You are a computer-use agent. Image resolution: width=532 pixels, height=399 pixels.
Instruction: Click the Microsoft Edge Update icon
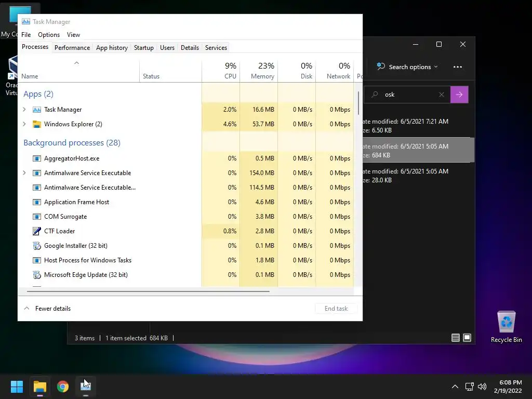coord(37,275)
